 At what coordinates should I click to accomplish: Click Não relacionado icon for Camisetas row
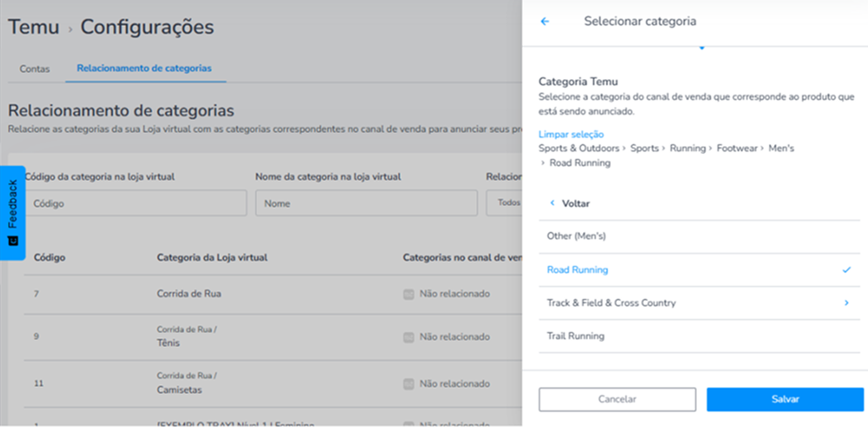tap(408, 384)
